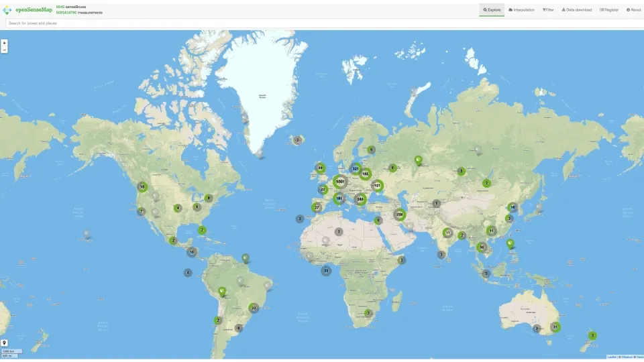Expand the cluster of 3 in New Zealand
This screenshot has width=644, height=362.
pyautogui.click(x=592, y=335)
